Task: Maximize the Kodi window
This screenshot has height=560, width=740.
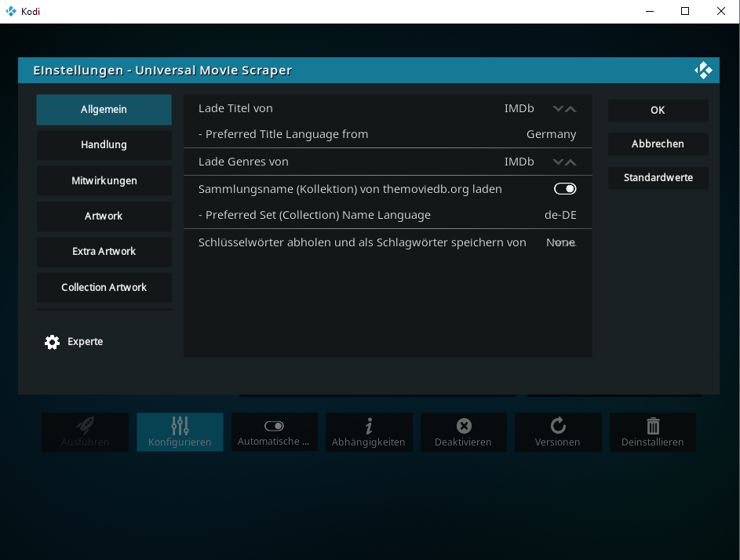Action: 685,11
